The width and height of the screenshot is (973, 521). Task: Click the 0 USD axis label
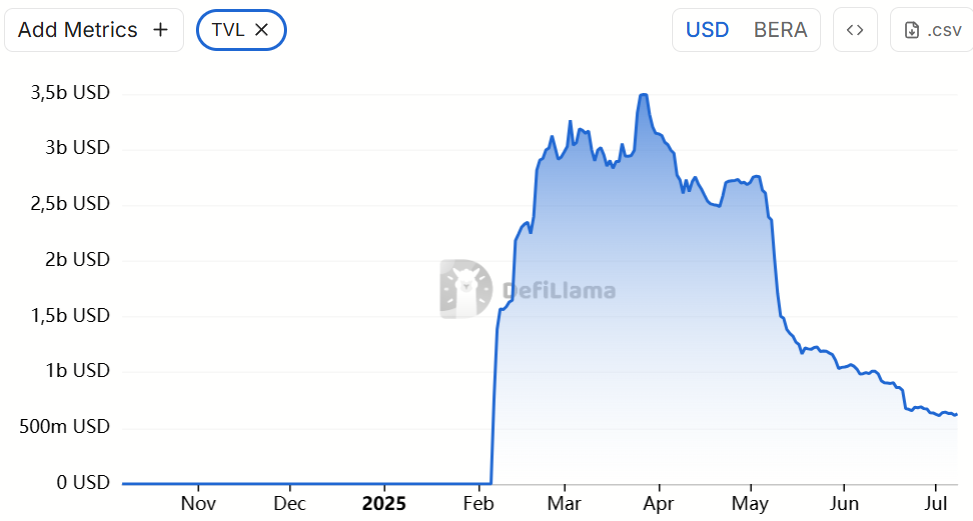click(x=83, y=483)
